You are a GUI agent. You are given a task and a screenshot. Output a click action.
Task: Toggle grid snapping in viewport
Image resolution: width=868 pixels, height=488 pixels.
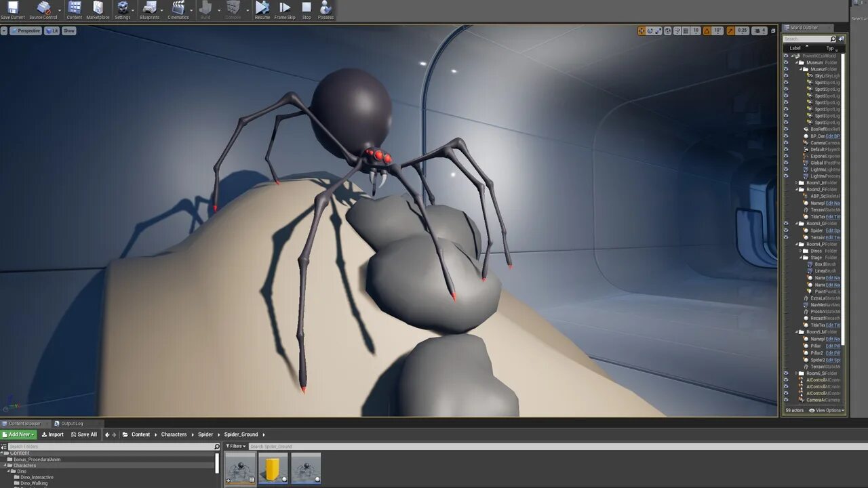pyautogui.click(x=686, y=30)
